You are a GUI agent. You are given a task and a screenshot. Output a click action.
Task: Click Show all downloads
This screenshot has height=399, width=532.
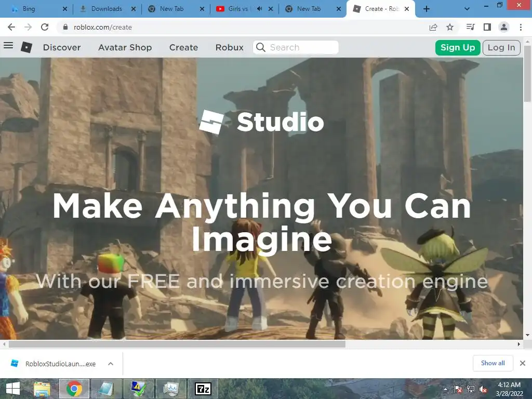(493, 363)
